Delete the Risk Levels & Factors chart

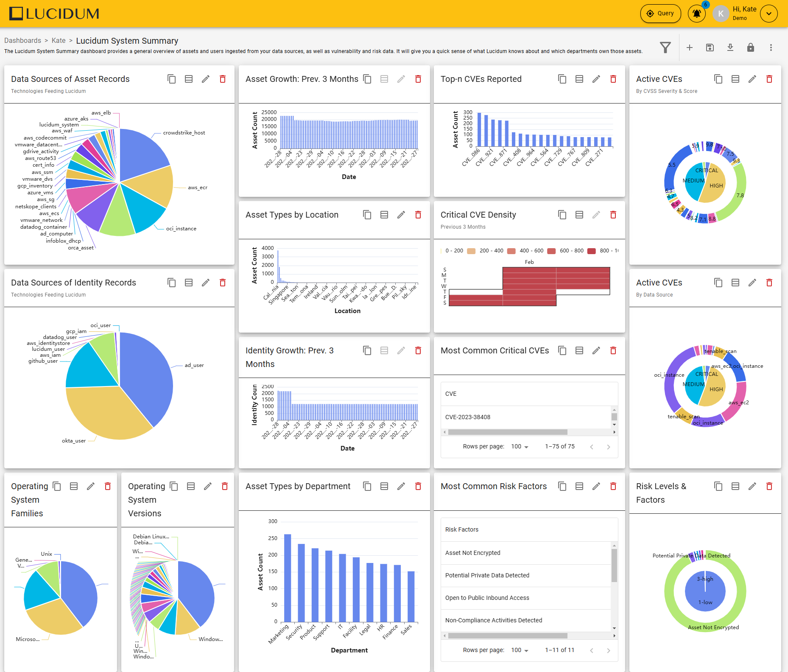coord(769,486)
